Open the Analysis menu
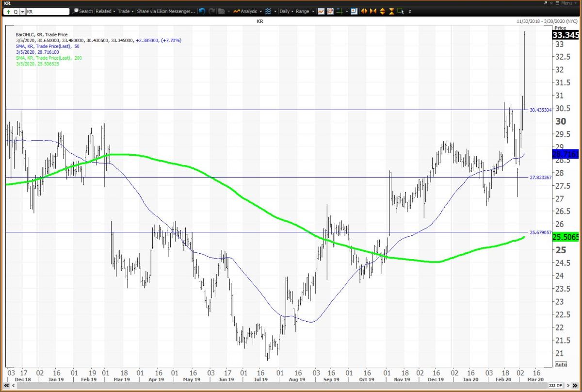The image size is (582, 392). click(x=247, y=11)
